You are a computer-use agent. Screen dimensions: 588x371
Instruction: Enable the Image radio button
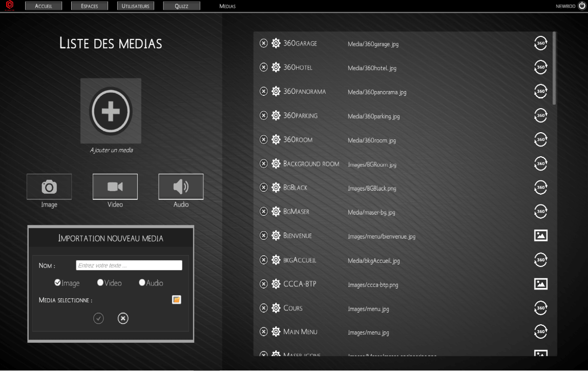[x=58, y=282]
